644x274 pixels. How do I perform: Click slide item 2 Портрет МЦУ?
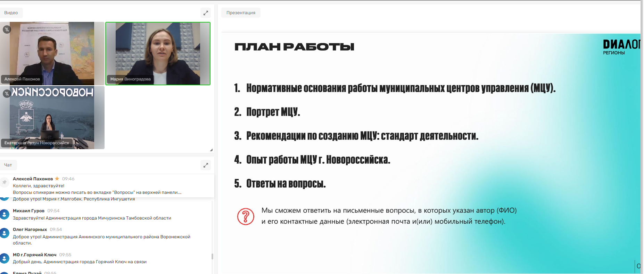(x=267, y=112)
